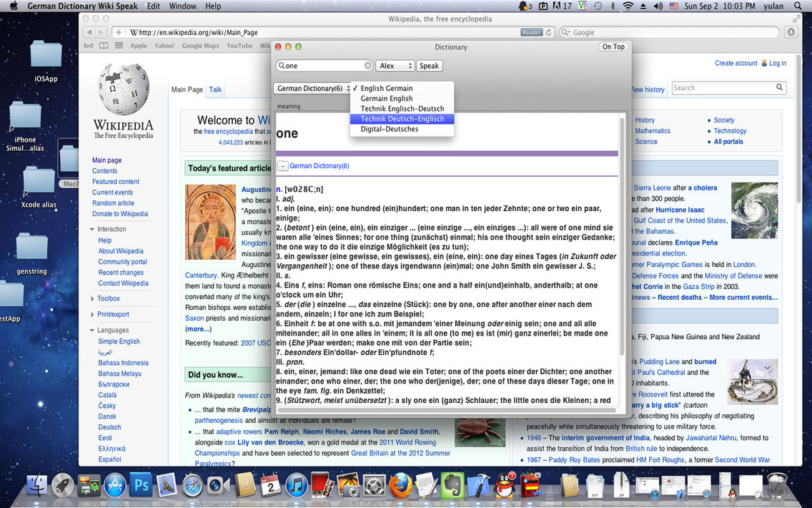Screen dimensions: 812x508
Task: Open Evernote from the Dock
Action: [x=452, y=484]
